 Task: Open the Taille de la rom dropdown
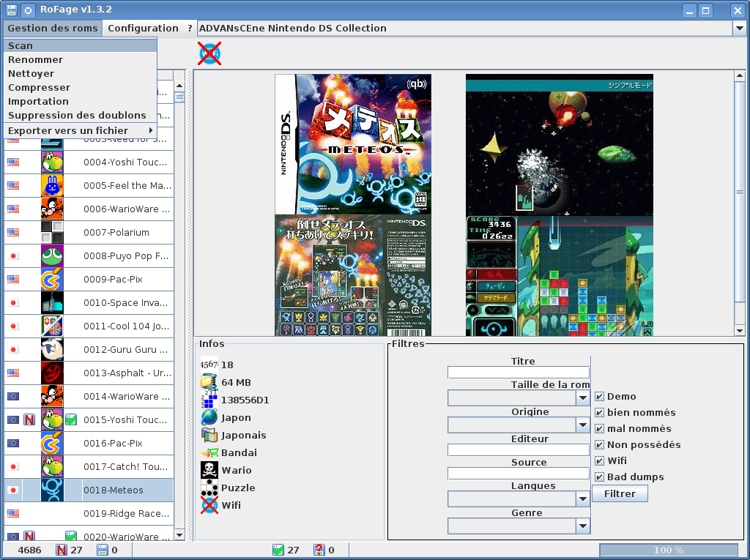coord(582,397)
